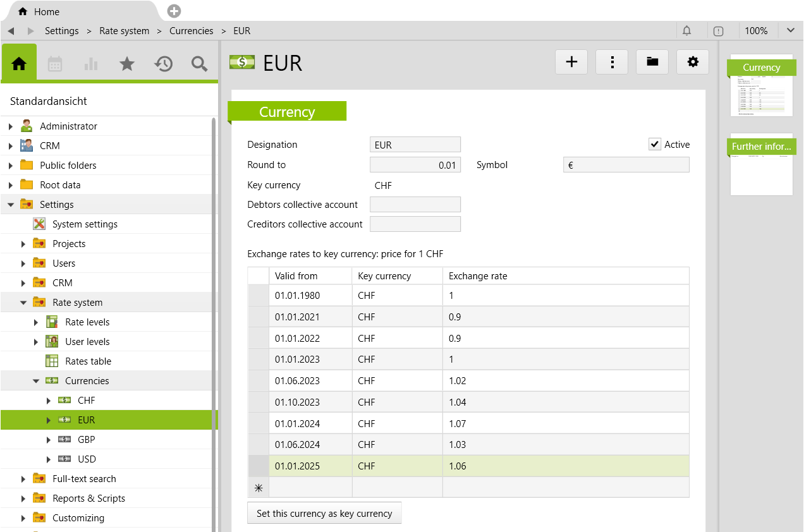Open the zoom level dropdown arrow
This screenshot has width=804, height=532.
(x=790, y=30)
